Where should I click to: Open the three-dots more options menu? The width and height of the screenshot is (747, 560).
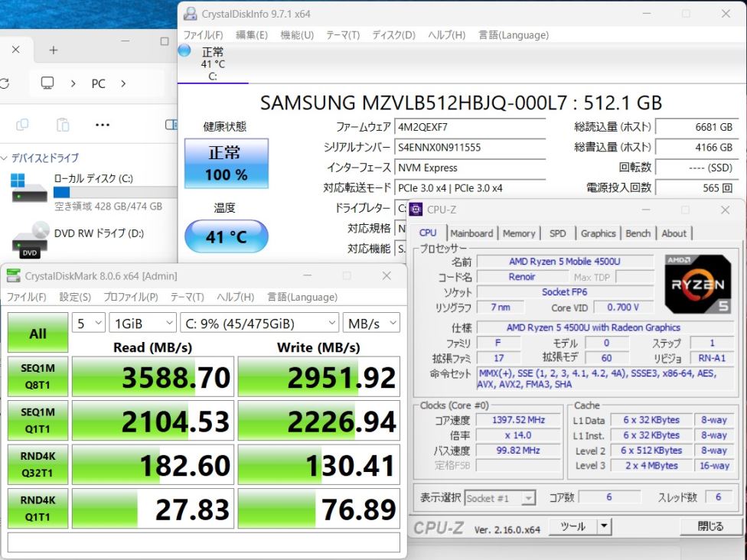coord(103,125)
